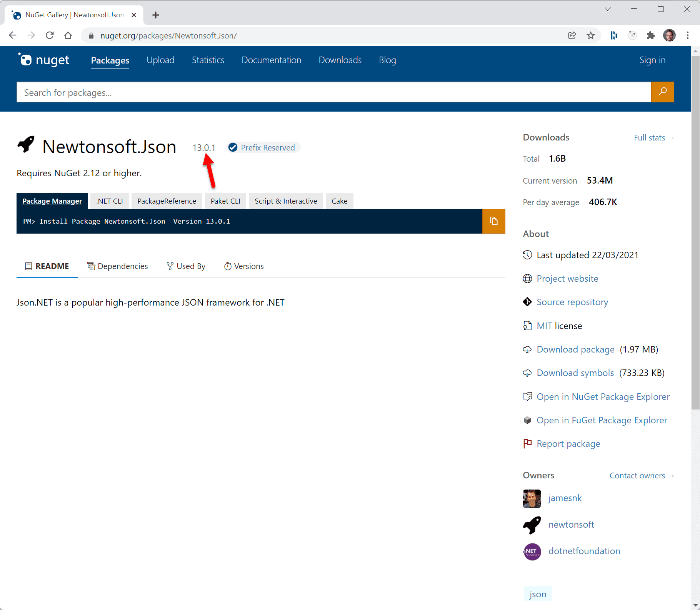700x610 pixels.
Task: Switch to the .NET CLI tab
Action: (x=110, y=201)
